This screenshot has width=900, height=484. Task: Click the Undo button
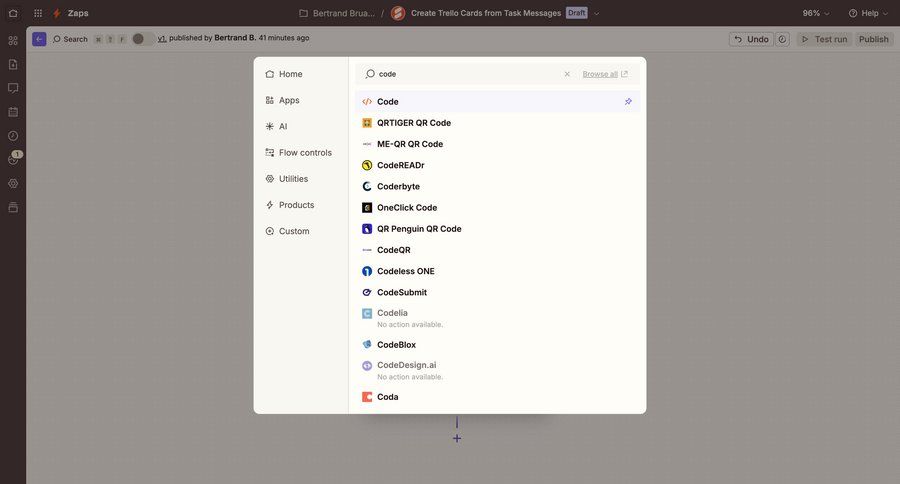pyautogui.click(x=751, y=39)
